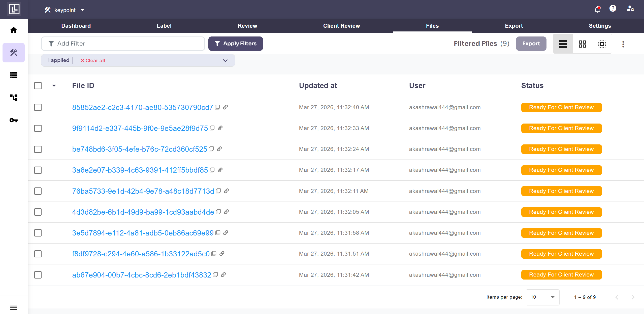
Task: Expand the applied filters chevron
Action: coord(225,61)
